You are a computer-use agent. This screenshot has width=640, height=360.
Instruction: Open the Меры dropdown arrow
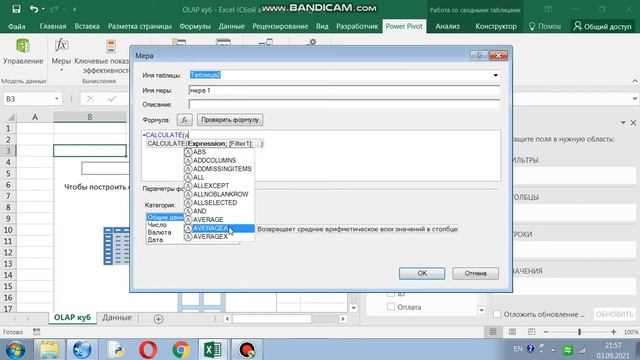(61, 70)
